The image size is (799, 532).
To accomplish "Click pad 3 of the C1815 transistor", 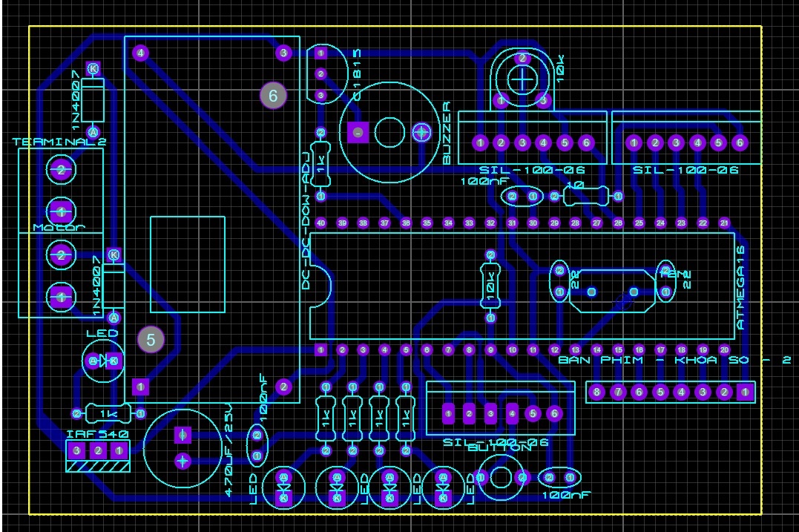I will [x=320, y=95].
